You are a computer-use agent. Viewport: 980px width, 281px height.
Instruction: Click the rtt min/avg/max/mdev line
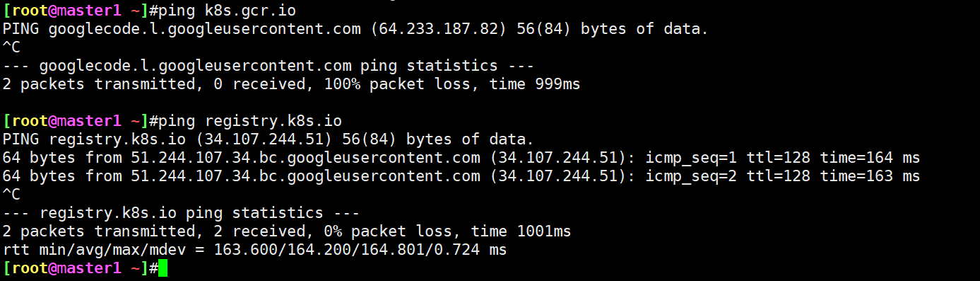coord(255,250)
